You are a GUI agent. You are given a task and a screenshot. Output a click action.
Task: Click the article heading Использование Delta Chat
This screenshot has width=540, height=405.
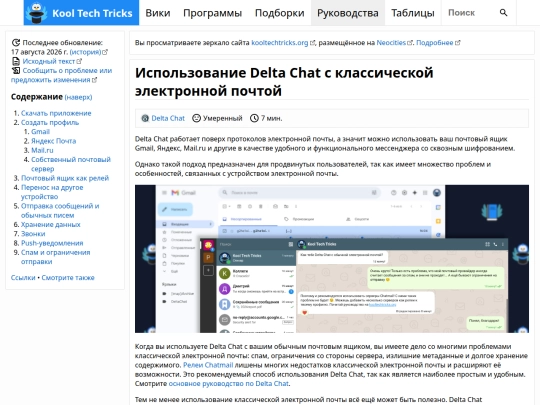pyautogui.click(x=284, y=82)
